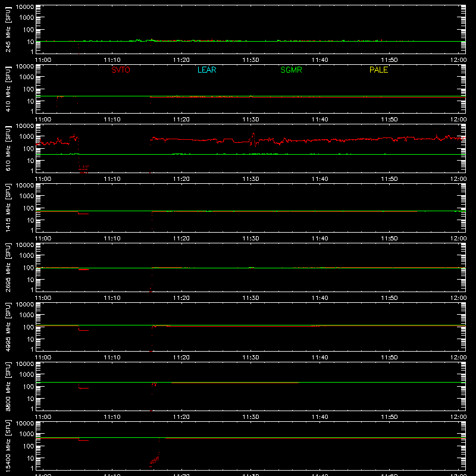The image size is (476, 476).
Task: Click 11:50 time label below 2695 MHz plot
Action: [x=389, y=298]
